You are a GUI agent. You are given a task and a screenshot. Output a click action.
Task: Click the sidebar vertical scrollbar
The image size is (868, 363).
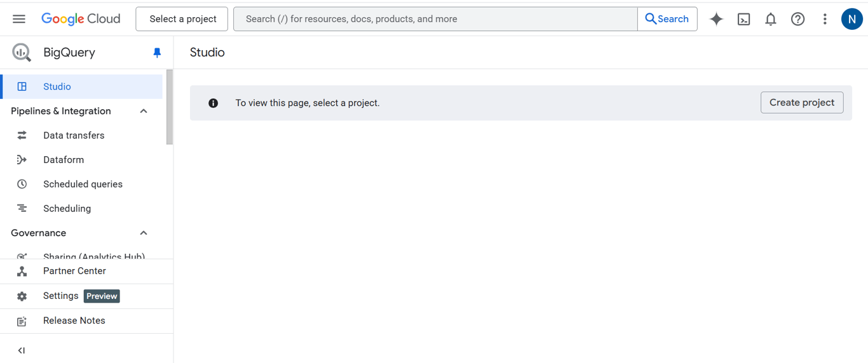pyautogui.click(x=170, y=107)
